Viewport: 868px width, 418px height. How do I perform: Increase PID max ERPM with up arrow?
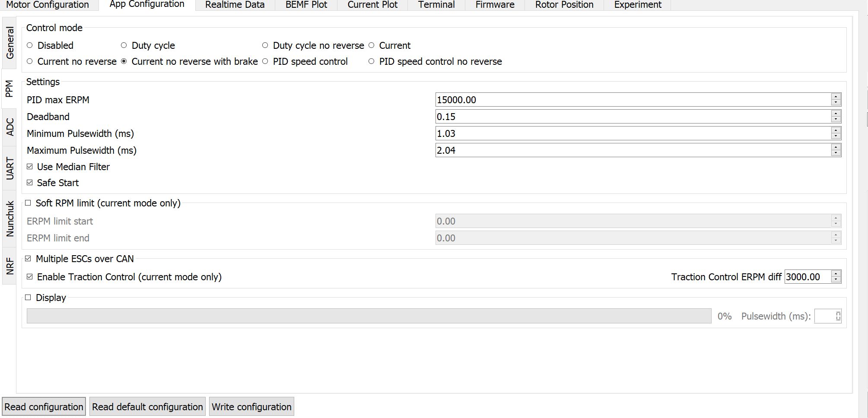pyautogui.click(x=836, y=97)
